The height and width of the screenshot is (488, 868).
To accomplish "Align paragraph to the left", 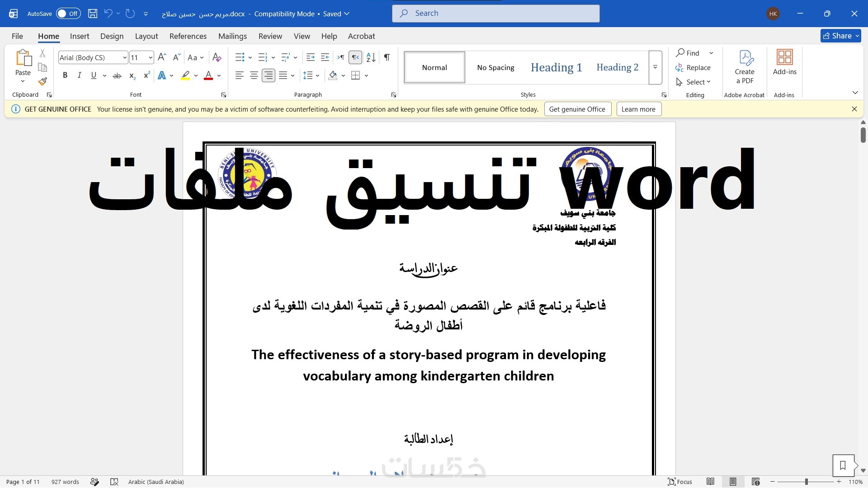I will 240,75.
